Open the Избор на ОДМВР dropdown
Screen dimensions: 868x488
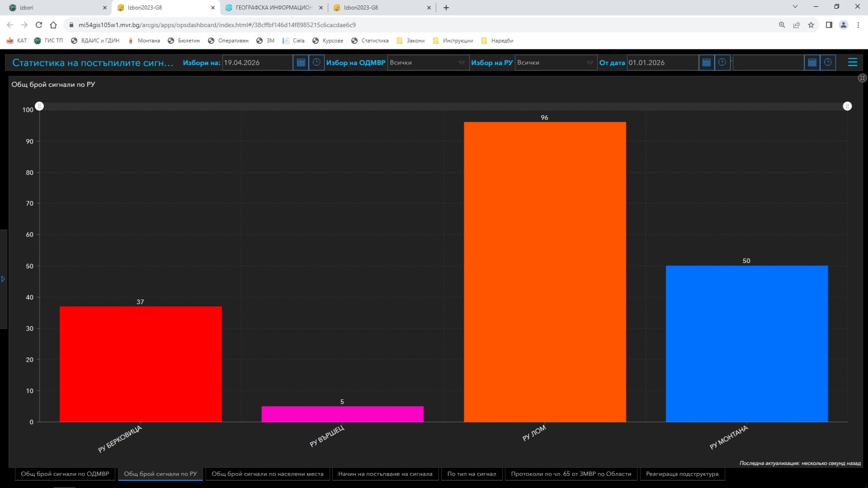(x=428, y=63)
